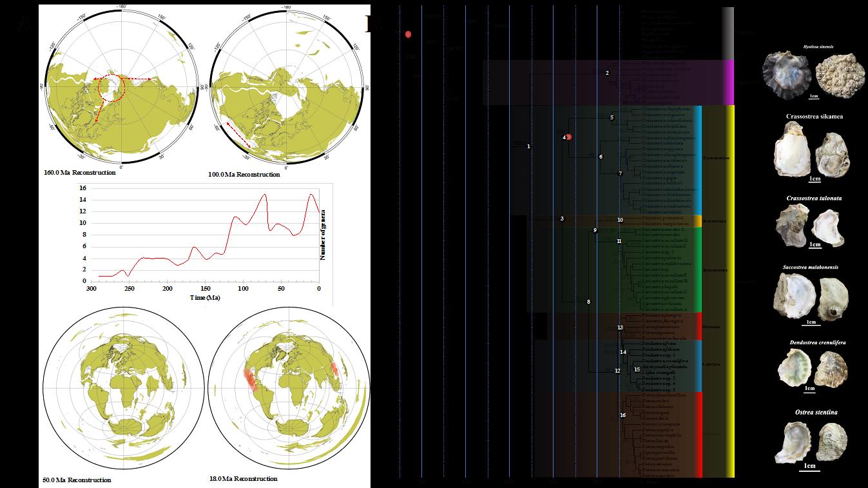This screenshot has height=488, width=868.
Task: Click node 16 in the Ostrea clade
Action: click(622, 415)
